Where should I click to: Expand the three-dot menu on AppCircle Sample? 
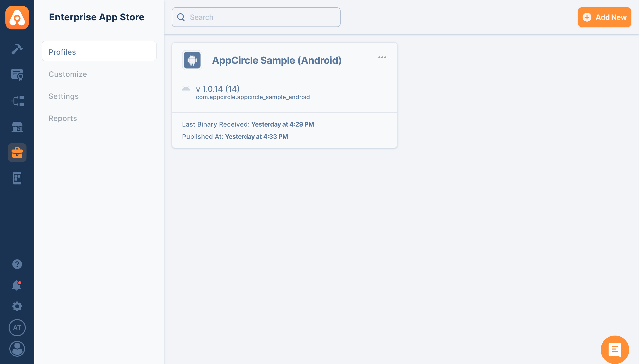click(382, 57)
